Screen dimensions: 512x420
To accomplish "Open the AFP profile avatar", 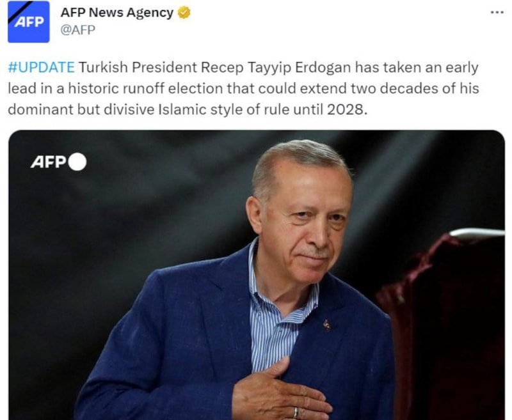I will click(x=28, y=22).
